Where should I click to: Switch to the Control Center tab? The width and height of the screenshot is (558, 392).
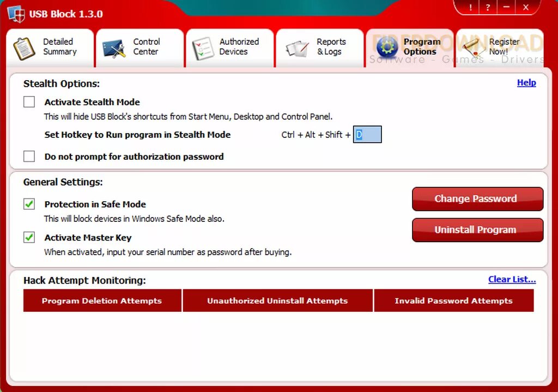tap(140, 48)
